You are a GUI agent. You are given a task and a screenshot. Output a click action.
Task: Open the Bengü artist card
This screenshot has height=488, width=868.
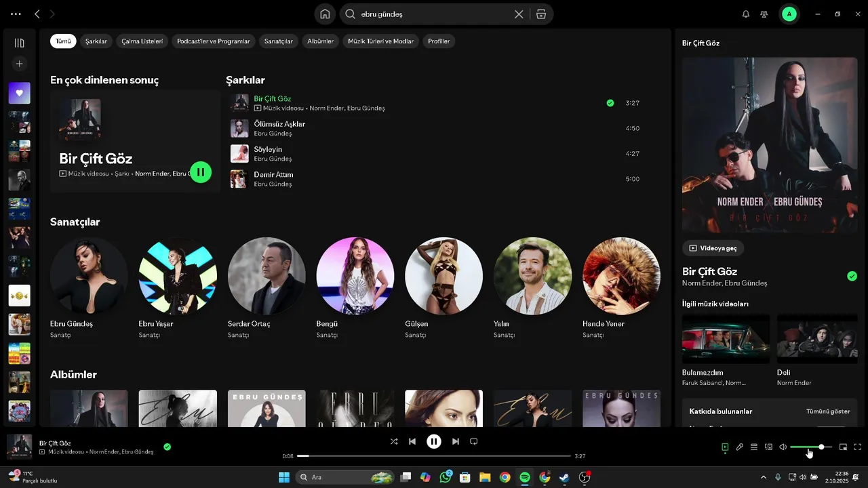(x=355, y=289)
